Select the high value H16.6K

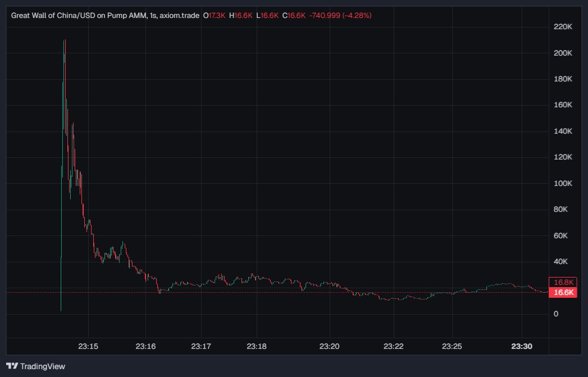tap(241, 15)
